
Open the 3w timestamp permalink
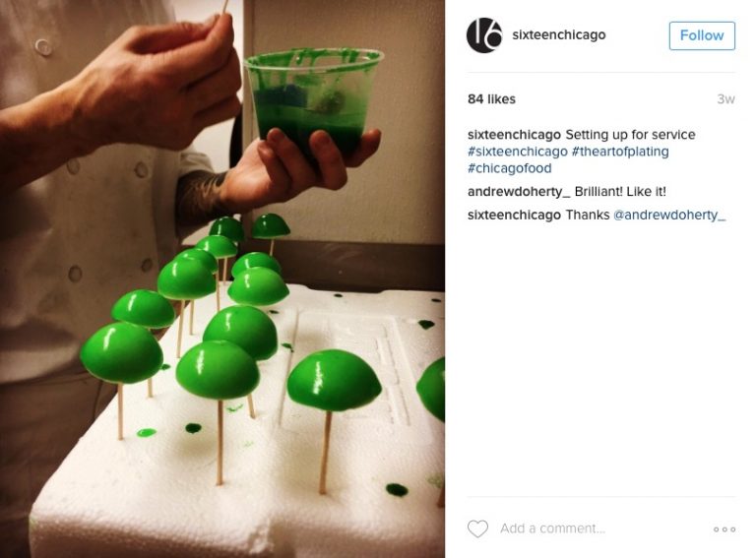(726, 99)
